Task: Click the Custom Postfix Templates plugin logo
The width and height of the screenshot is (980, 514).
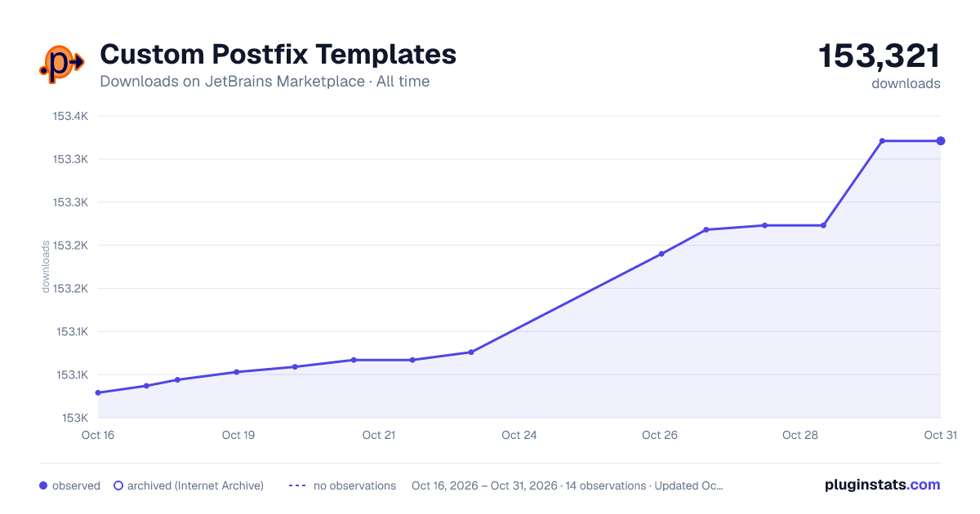Action: tap(62, 64)
